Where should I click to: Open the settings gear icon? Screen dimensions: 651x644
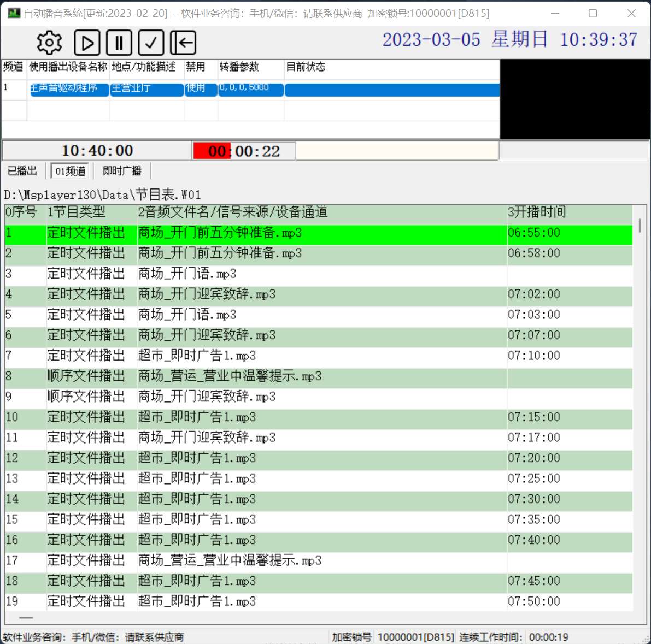(48, 42)
